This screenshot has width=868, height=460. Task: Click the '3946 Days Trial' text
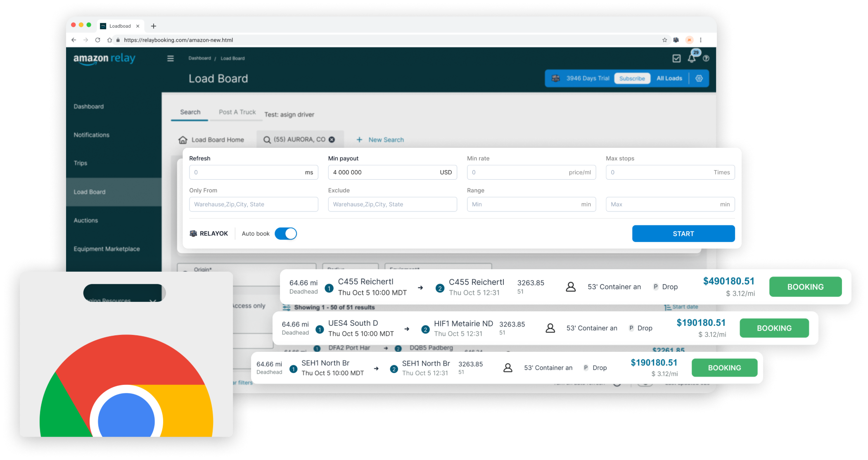click(588, 78)
